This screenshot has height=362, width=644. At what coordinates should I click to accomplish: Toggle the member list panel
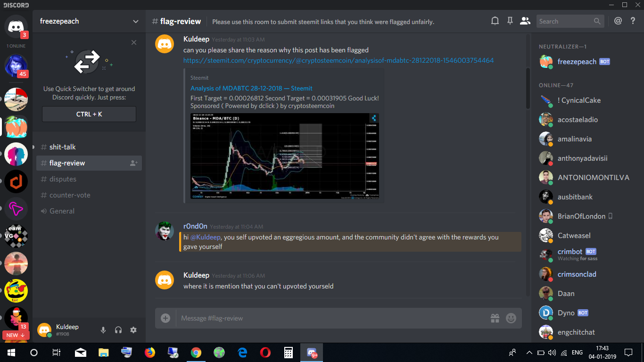click(525, 21)
